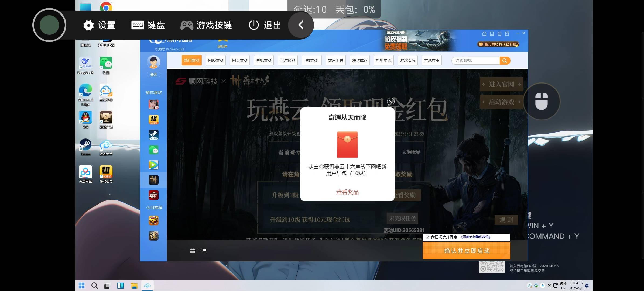The width and height of the screenshot is (644, 291).
Task: Click the user avatar in the sidebar
Action: tap(153, 62)
